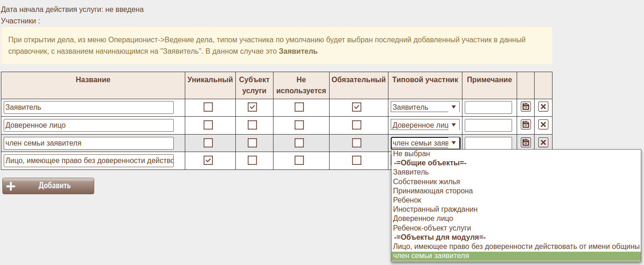Expand Типовой участник dropdown for Доверенное лицо
The height and width of the screenshot is (265, 644).
click(x=425, y=125)
